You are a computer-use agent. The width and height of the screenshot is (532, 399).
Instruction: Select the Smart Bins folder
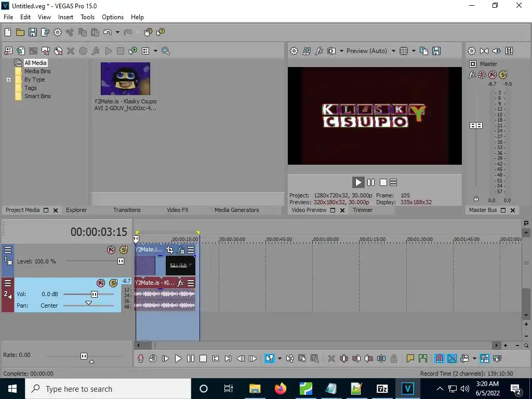(x=37, y=96)
